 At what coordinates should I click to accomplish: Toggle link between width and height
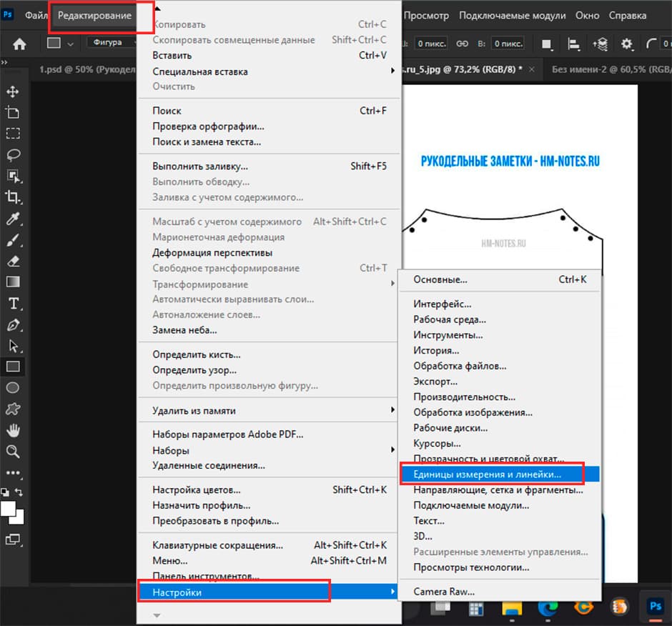[463, 44]
